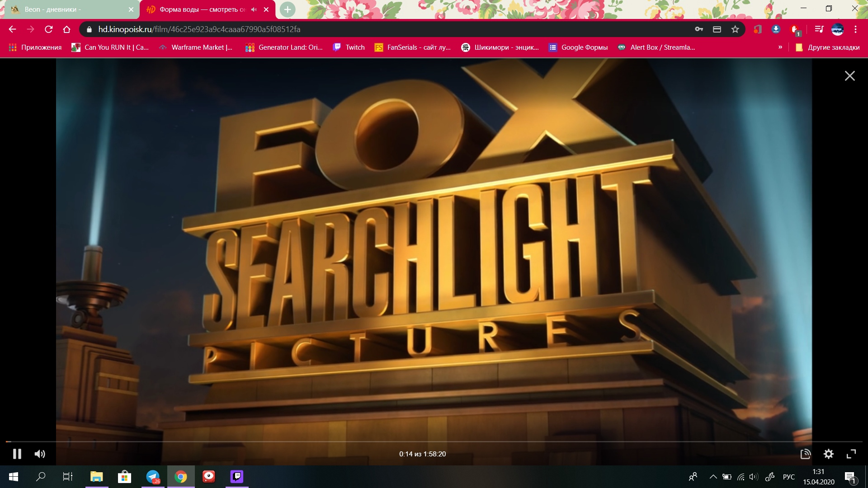868x488 pixels.
Task: Open the Alert Box Streamlabs bookmark
Action: click(656, 47)
